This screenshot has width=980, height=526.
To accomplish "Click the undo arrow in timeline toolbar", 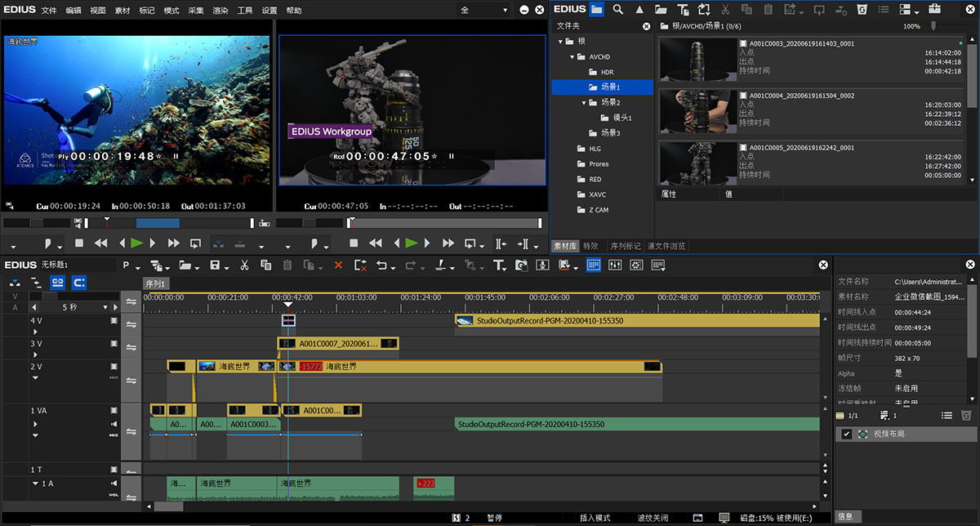I will [381, 265].
